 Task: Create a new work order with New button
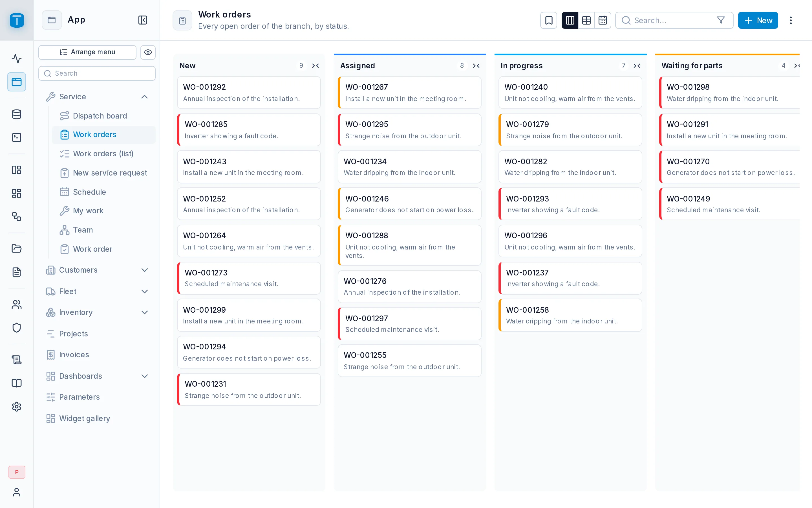pos(758,20)
